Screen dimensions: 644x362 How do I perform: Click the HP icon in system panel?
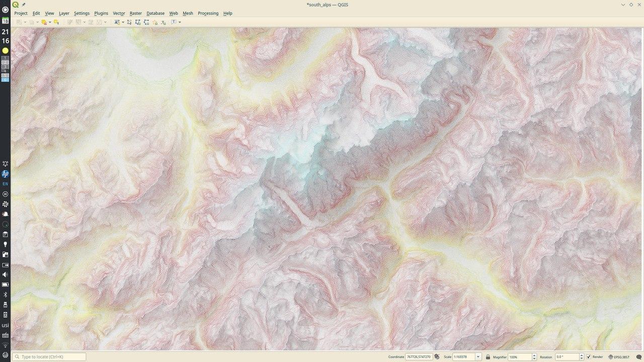click(5, 174)
